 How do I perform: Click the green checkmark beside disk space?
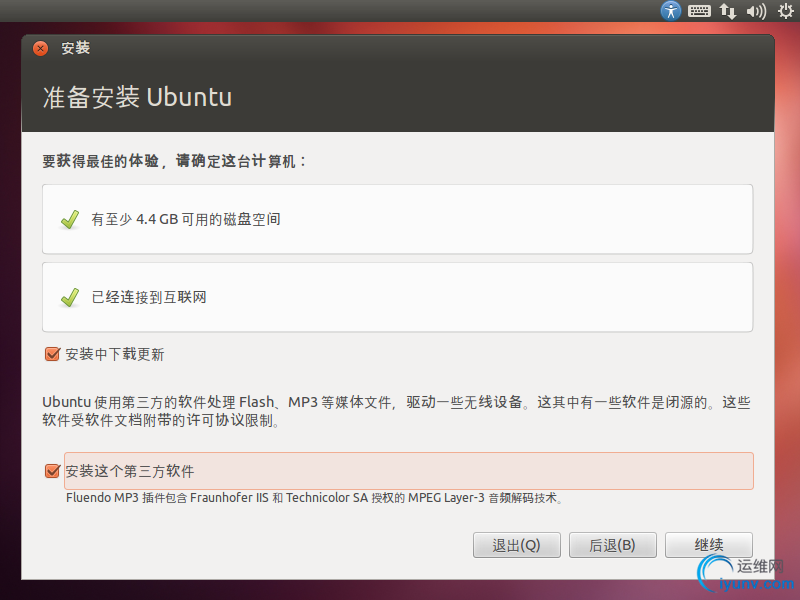coord(70,219)
